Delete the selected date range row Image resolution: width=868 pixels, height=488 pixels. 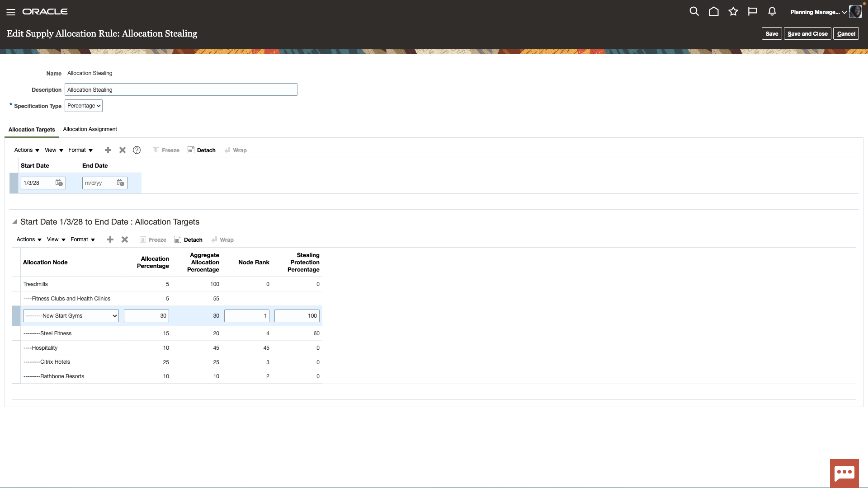[x=122, y=150]
